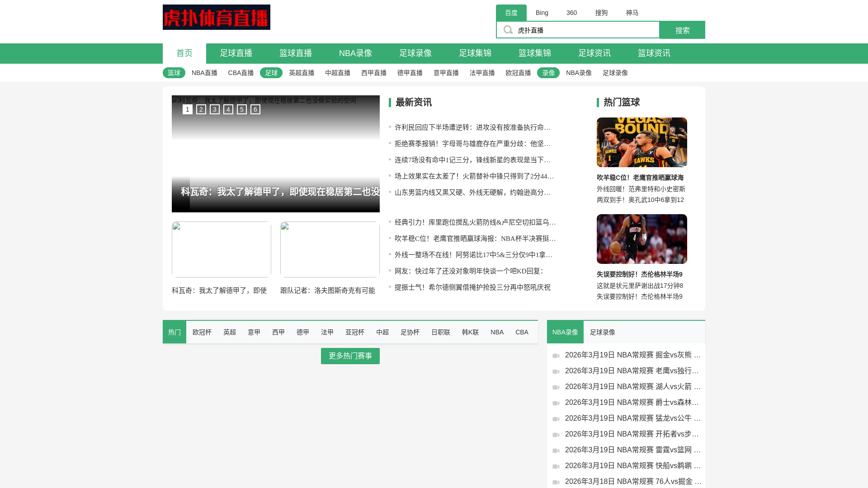Select the 亚冠杯 match tab
Image resolution: width=868 pixels, height=488 pixels.
coord(355,332)
